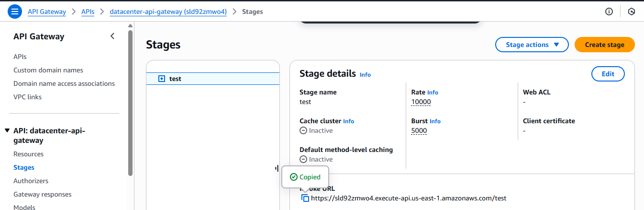Click the APIs breadcrumb link

point(88,12)
